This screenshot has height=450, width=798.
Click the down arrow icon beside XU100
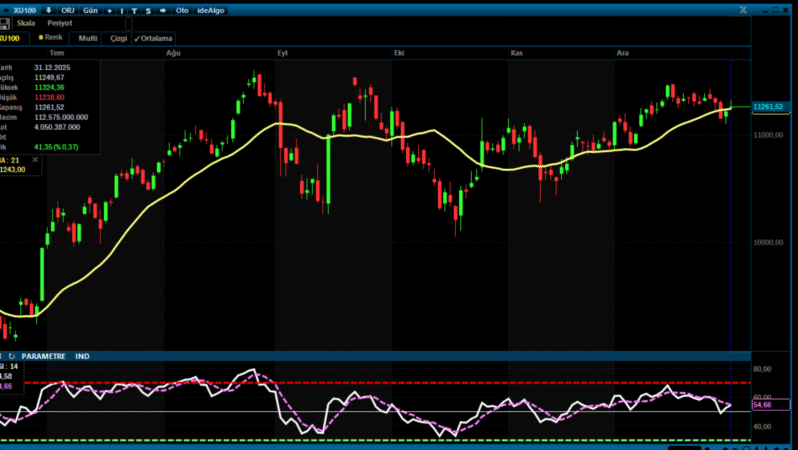click(x=49, y=10)
